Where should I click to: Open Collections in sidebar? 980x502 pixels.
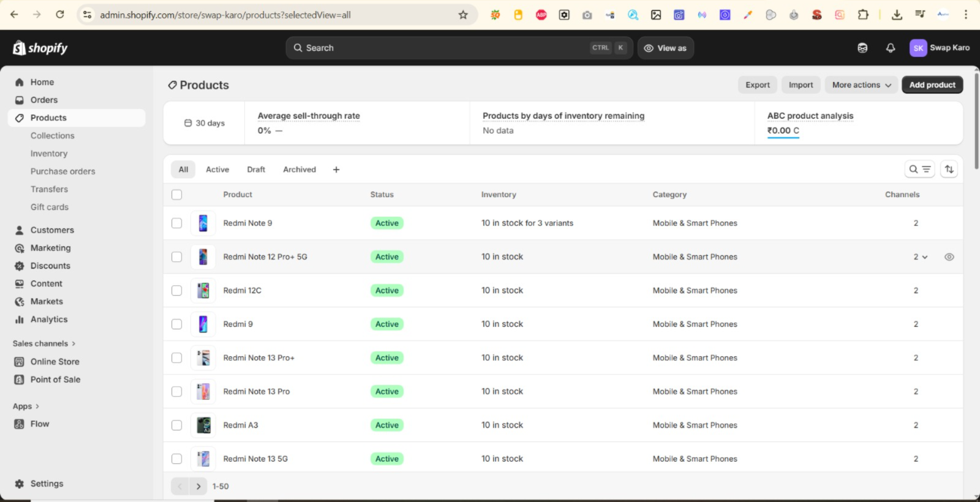pos(53,136)
